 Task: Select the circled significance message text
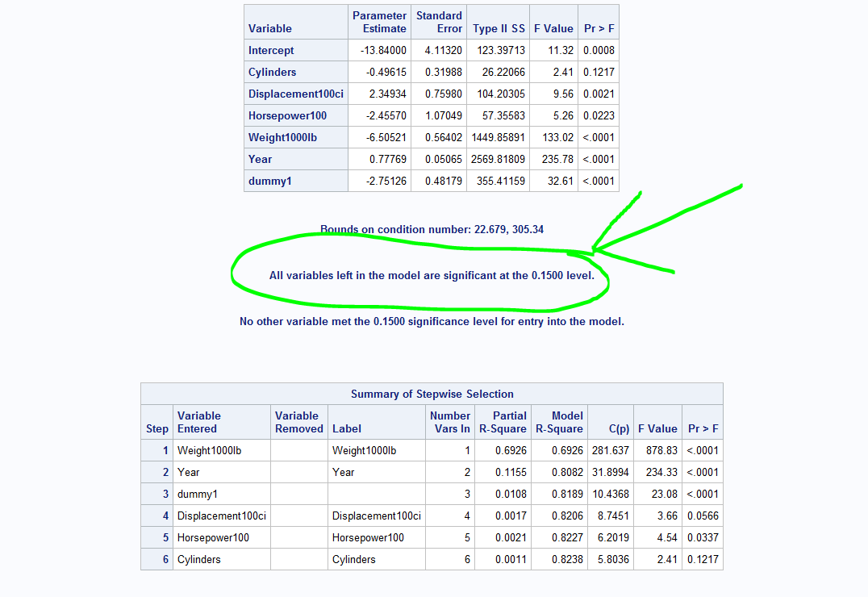432,276
